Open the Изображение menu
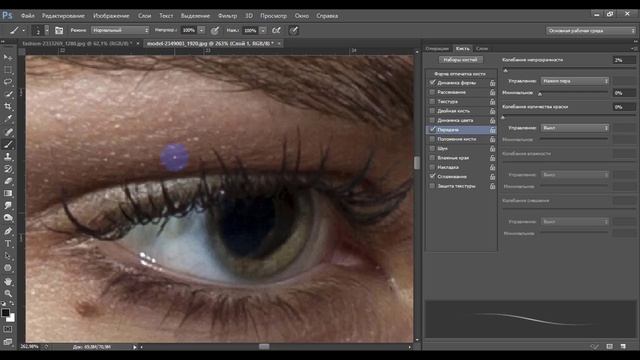 (111, 16)
